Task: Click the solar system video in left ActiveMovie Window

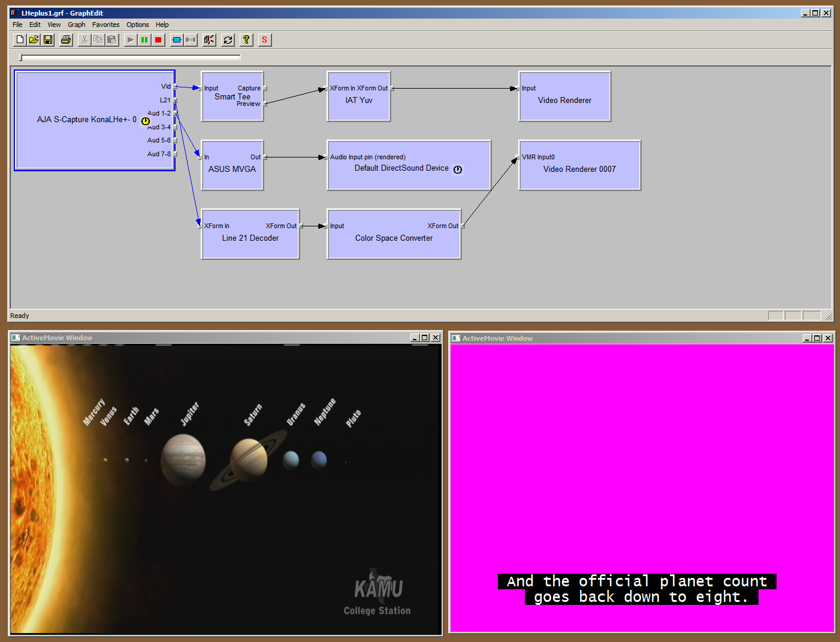Action: click(x=226, y=490)
